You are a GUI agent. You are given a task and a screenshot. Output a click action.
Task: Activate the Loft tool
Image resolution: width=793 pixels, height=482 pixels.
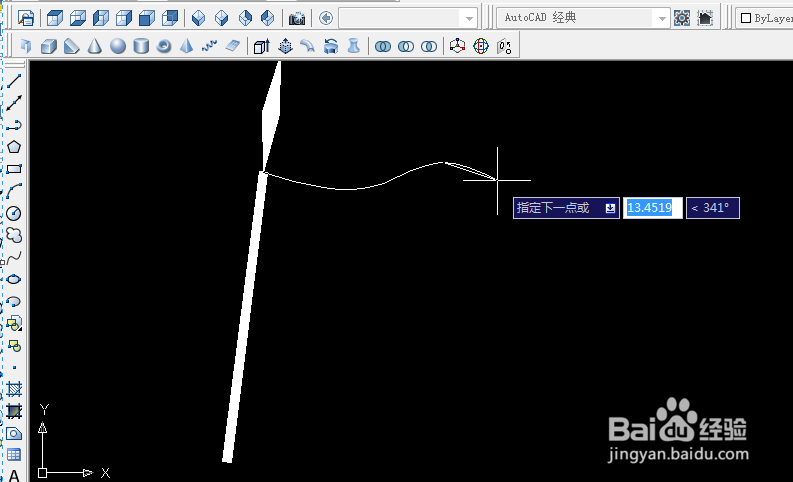[354, 47]
